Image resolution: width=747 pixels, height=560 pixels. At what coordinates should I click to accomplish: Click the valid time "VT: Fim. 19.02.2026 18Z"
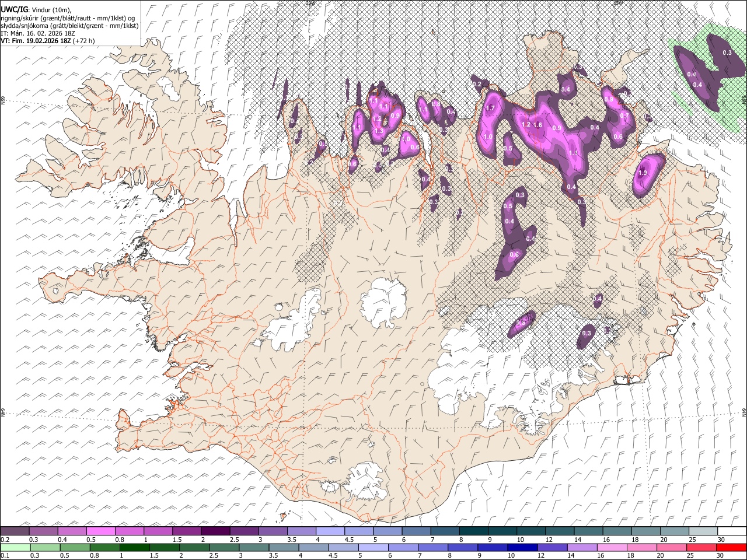[x=36, y=41]
